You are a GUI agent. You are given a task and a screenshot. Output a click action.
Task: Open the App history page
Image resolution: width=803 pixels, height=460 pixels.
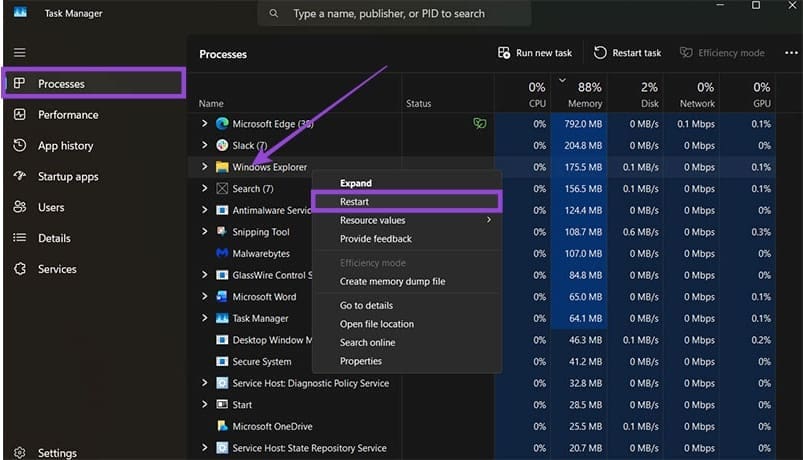pyautogui.click(x=94, y=145)
